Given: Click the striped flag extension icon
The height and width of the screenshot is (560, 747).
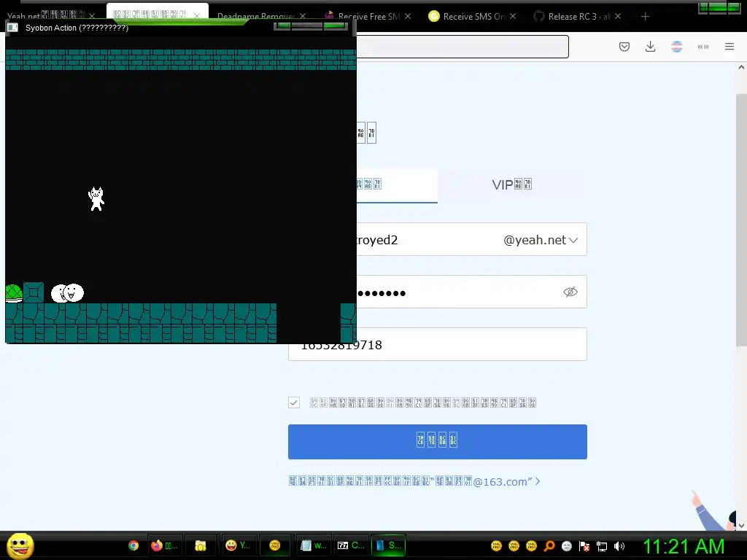Looking at the screenshot, I should tap(676, 47).
